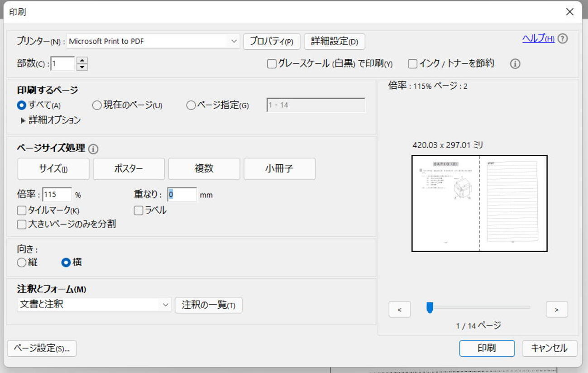The height and width of the screenshot is (373, 588).
Task: Select the ポスター page sizing option
Action: [129, 169]
